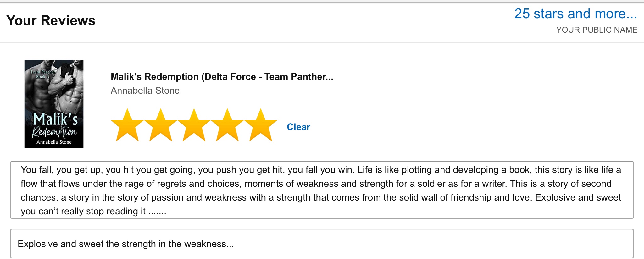Click "Annabella Stone" name printed on cover
The height and width of the screenshot is (259, 644).
54,142
